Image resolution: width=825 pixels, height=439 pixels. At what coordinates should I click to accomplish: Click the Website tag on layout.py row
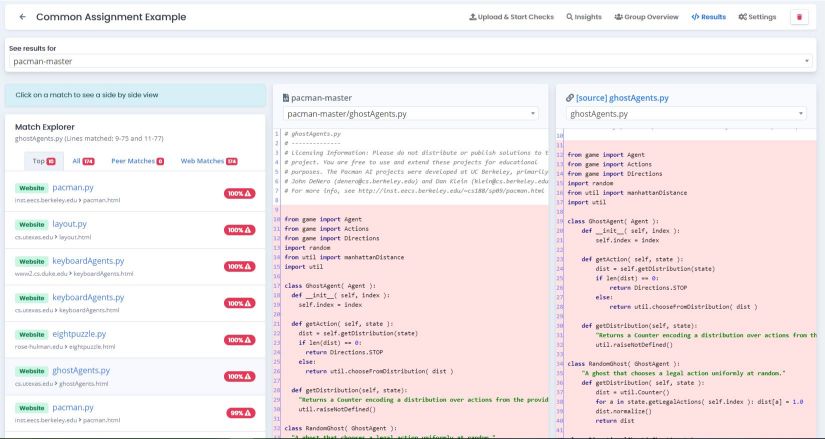coord(32,225)
